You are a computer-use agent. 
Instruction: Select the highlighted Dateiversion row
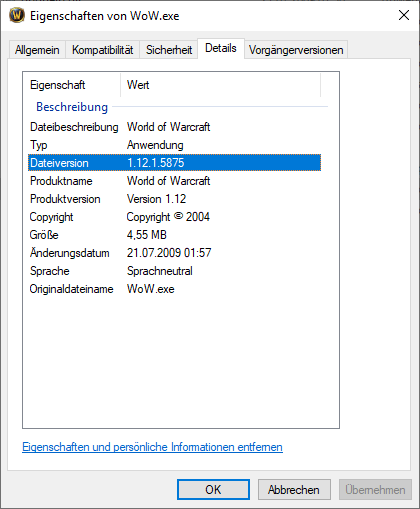174,163
